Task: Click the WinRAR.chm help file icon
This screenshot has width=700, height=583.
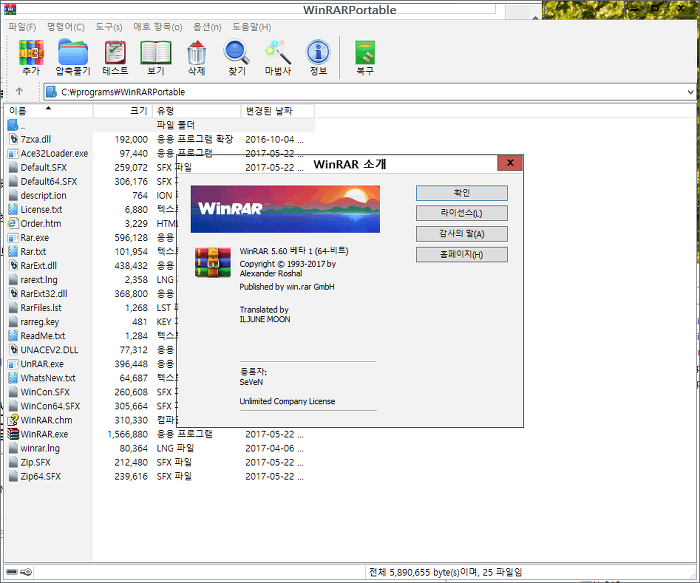Action: 13,420
